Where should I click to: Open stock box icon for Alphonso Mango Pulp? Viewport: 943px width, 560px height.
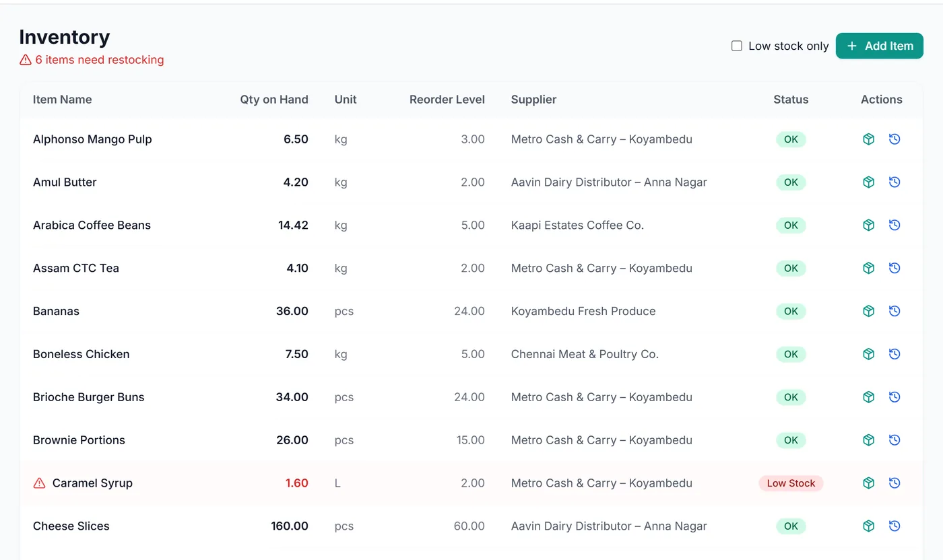click(869, 139)
